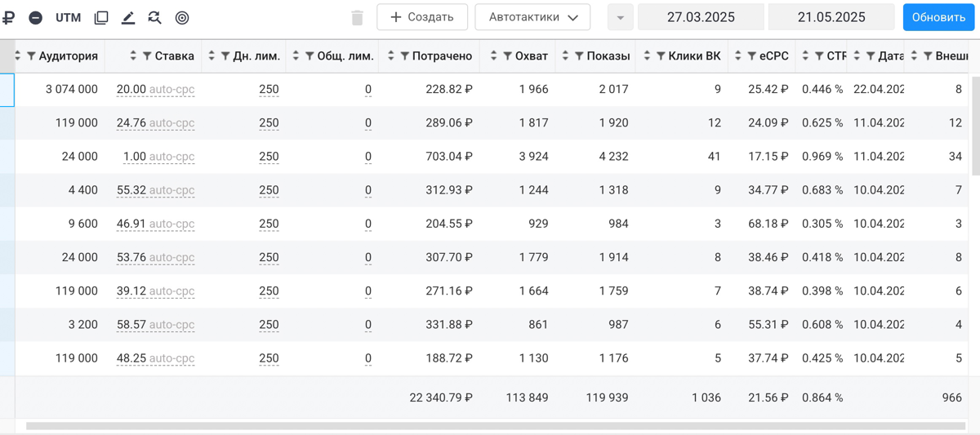980x435 pixels.
Task: Click the Потрачено column header label
Action: [x=443, y=56]
